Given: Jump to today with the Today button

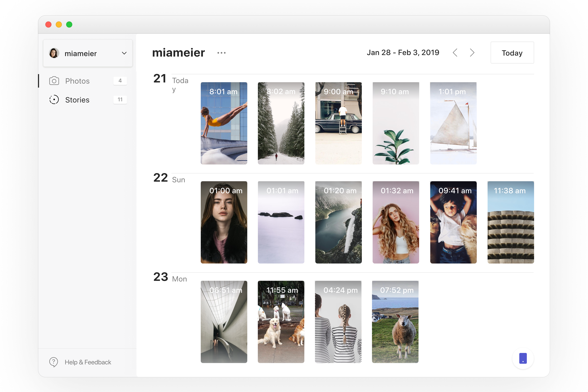Looking at the screenshot, I should click(512, 53).
